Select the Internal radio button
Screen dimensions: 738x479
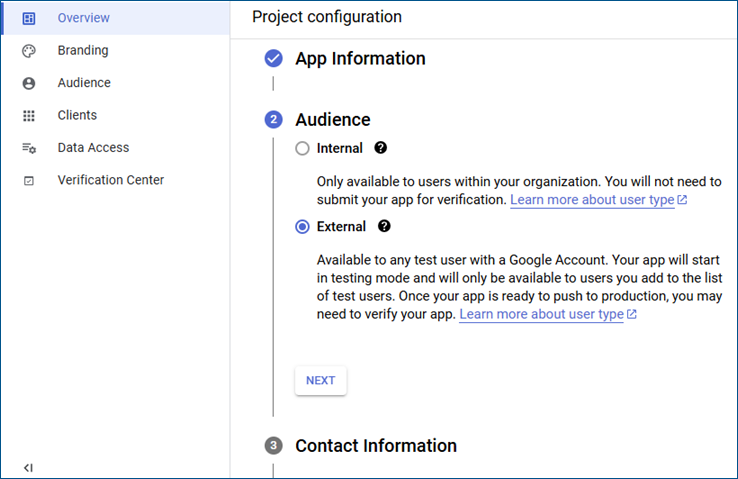click(x=302, y=148)
